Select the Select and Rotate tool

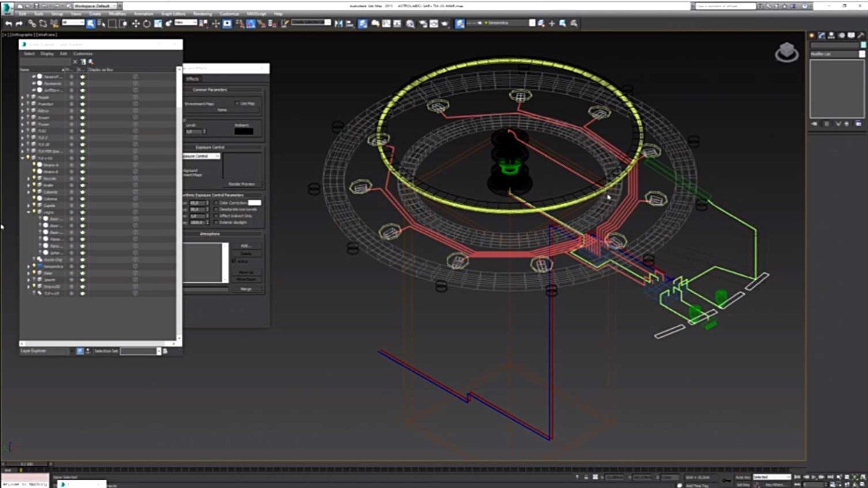pyautogui.click(x=146, y=24)
